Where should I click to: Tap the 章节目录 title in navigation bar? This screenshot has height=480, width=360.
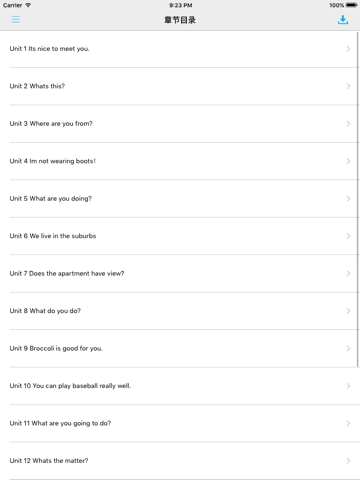[180, 20]
